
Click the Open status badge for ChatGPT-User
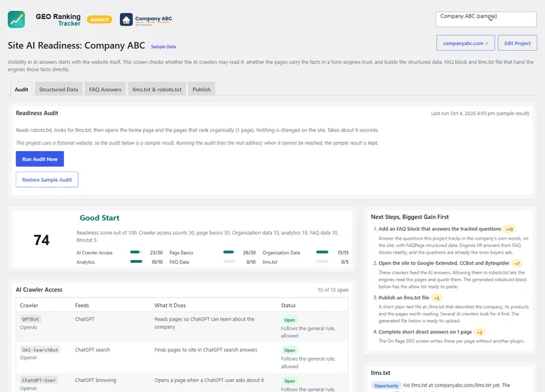[x=290, y=381]
